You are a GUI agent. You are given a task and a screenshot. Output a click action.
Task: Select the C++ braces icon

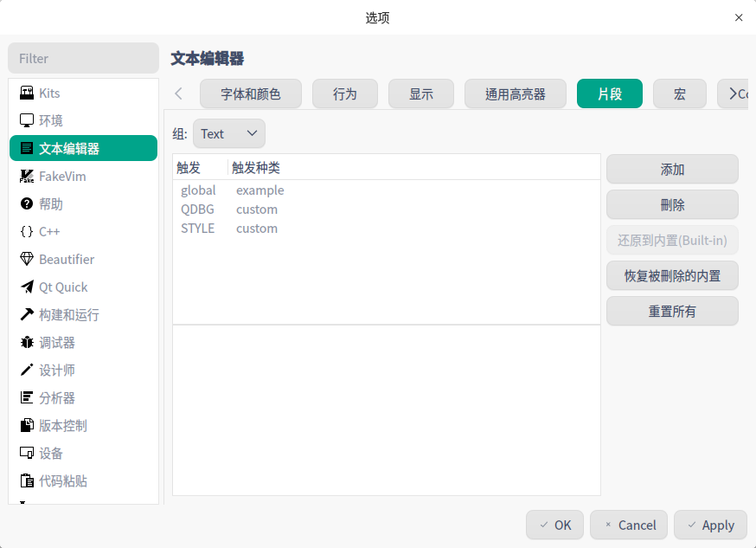pyautogui.click(x=27, y=231)
